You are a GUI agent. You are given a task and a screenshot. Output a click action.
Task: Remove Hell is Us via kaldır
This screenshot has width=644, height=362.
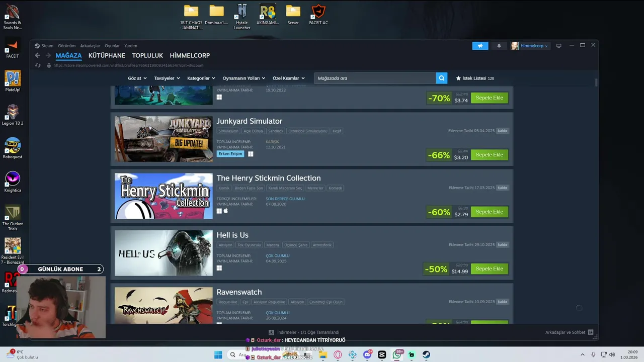pyautogui.click(x=502, y=245)
